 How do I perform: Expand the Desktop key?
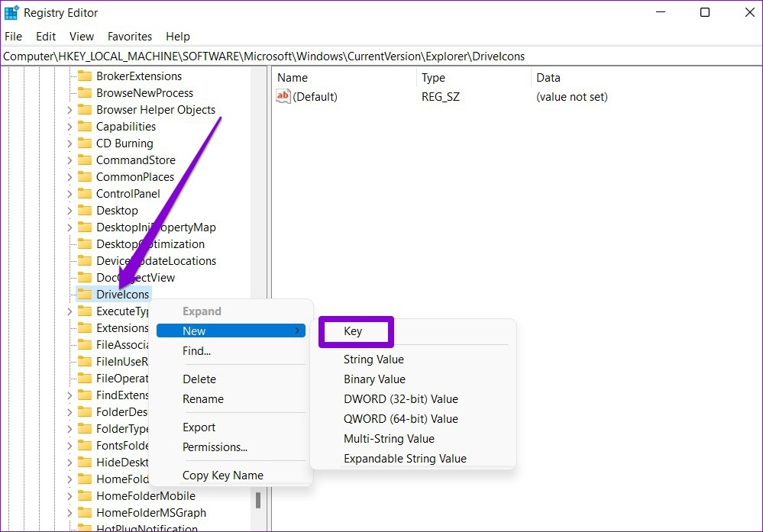click(x=69, y=211)
